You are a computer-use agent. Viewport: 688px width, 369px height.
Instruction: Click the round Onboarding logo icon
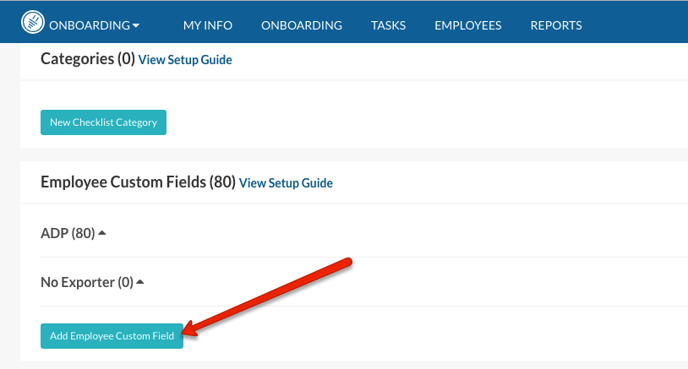tap(32, 22)
